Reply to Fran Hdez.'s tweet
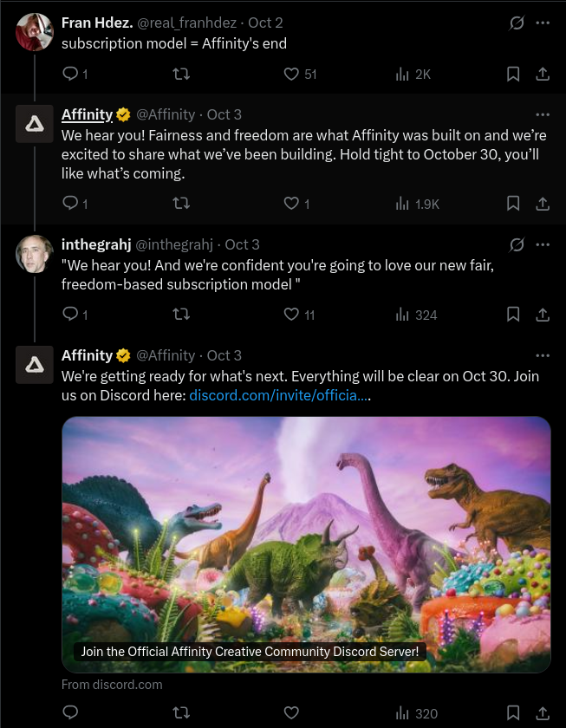Viewport: 566px width, 728px height. point(71,75)
